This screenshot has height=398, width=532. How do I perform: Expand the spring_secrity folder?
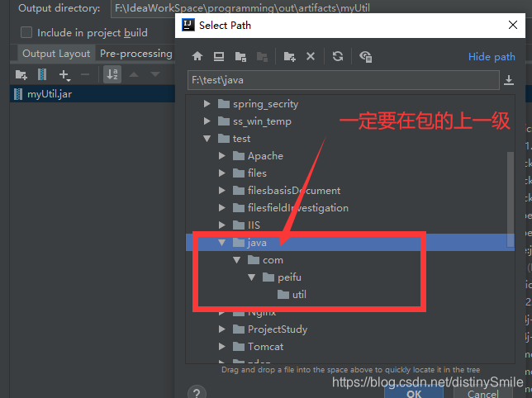(207, 104)
